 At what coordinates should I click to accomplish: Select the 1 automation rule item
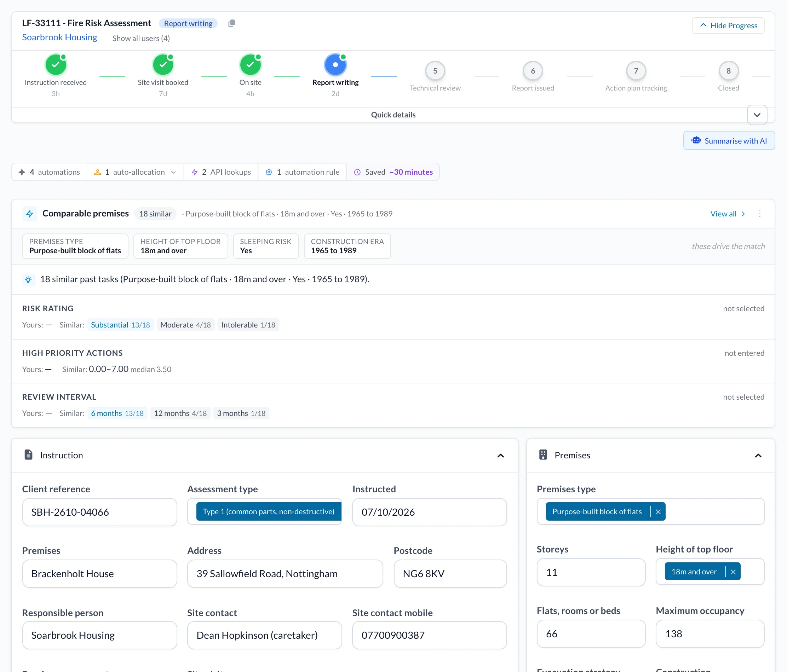click(302, 172)
